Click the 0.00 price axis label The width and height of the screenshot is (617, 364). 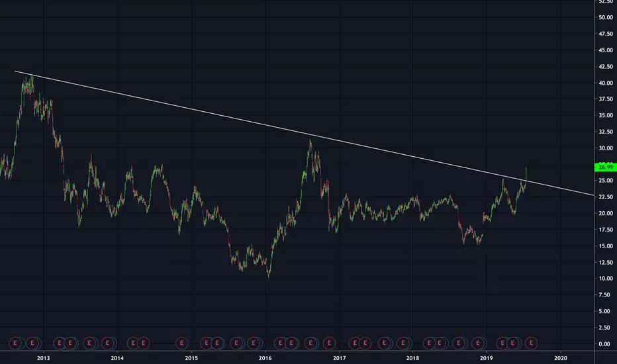tap(606, 343)
